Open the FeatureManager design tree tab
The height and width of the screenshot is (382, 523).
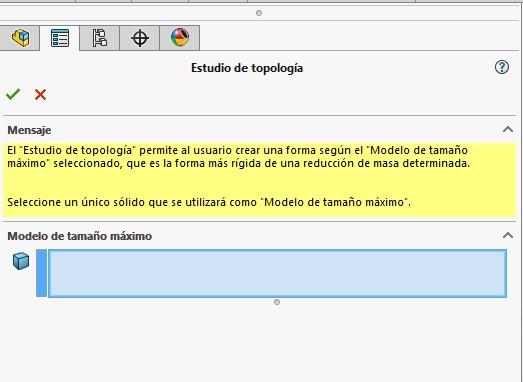[19, 38]
